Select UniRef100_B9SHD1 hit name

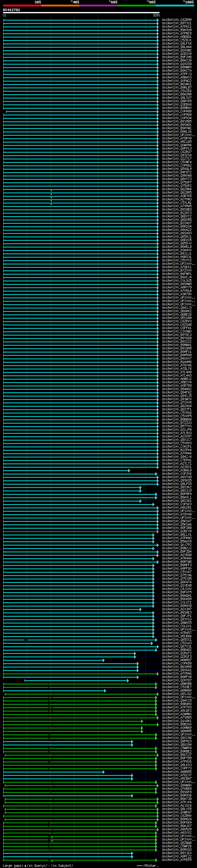tap(177, 125)
